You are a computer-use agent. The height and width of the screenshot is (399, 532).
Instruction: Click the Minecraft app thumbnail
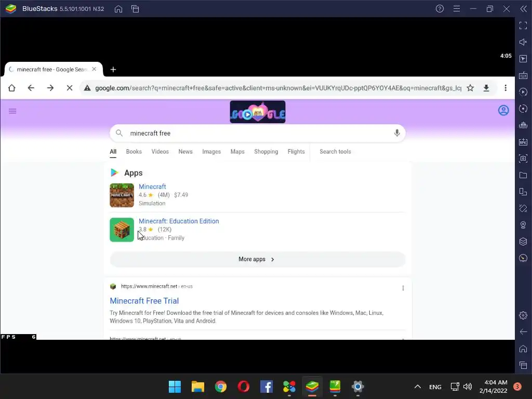tap(122, 195)
